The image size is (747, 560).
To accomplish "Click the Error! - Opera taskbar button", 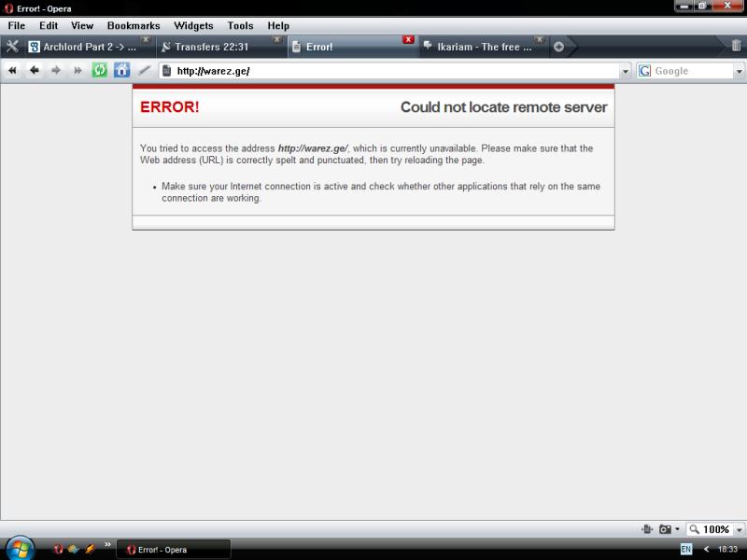I will 174,550.
